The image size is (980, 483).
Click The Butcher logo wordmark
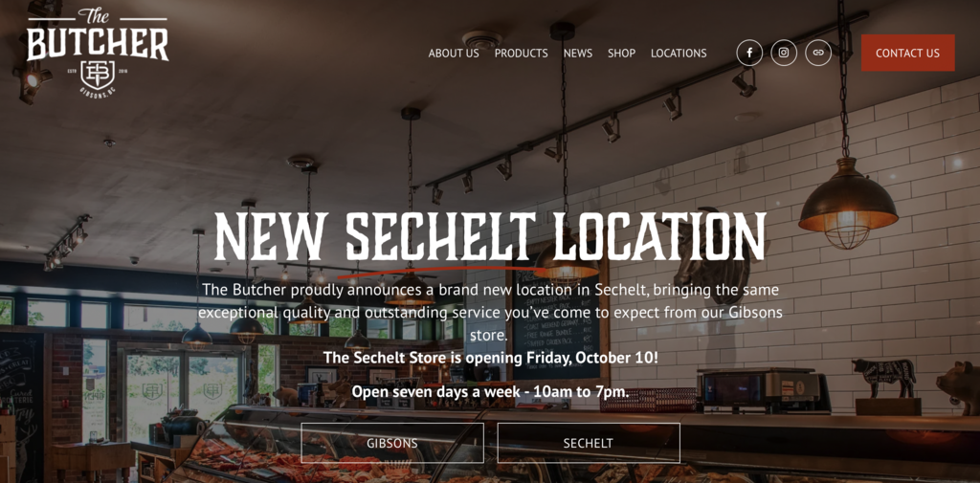(x=98, y=35)
